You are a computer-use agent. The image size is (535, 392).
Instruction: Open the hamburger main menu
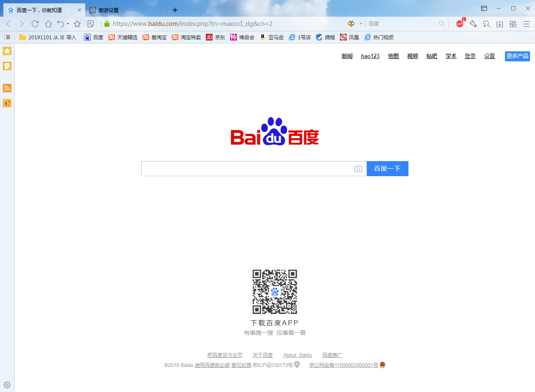(527, 23)
